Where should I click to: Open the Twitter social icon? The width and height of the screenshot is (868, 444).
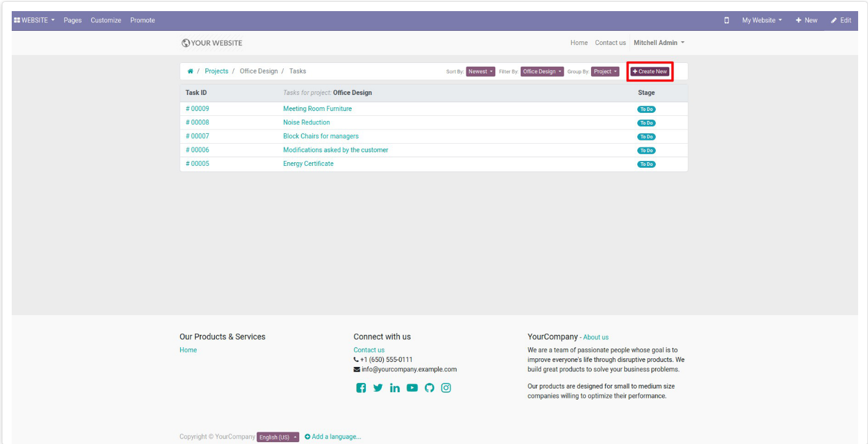(378, 388)
